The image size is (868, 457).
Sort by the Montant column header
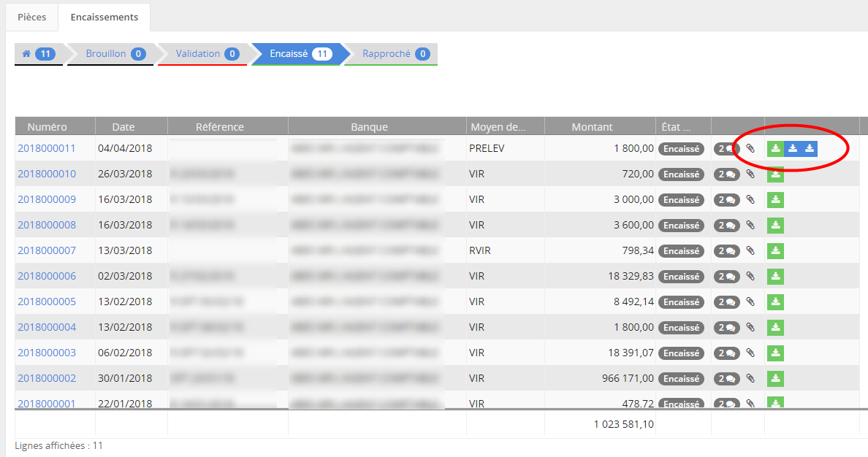(592, 127)
